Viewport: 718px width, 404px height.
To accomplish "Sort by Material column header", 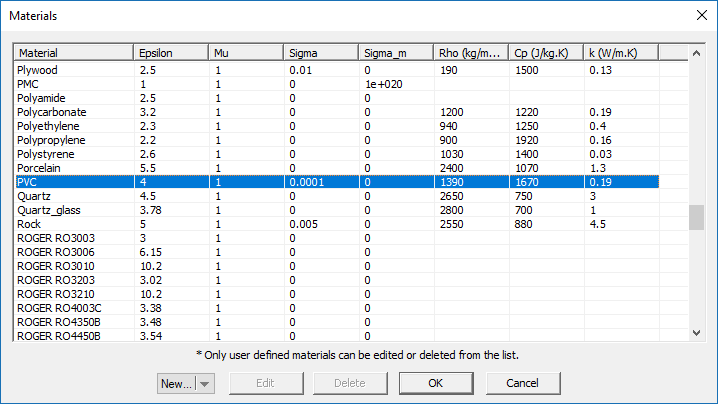I will (x=73, y=52).
